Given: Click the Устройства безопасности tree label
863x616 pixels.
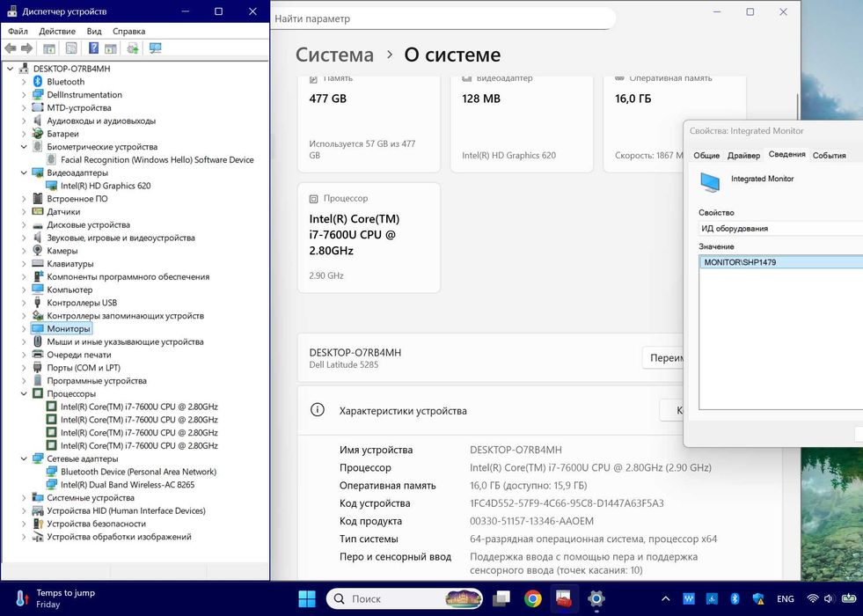Looking at the screenshot, I should 96,524.
